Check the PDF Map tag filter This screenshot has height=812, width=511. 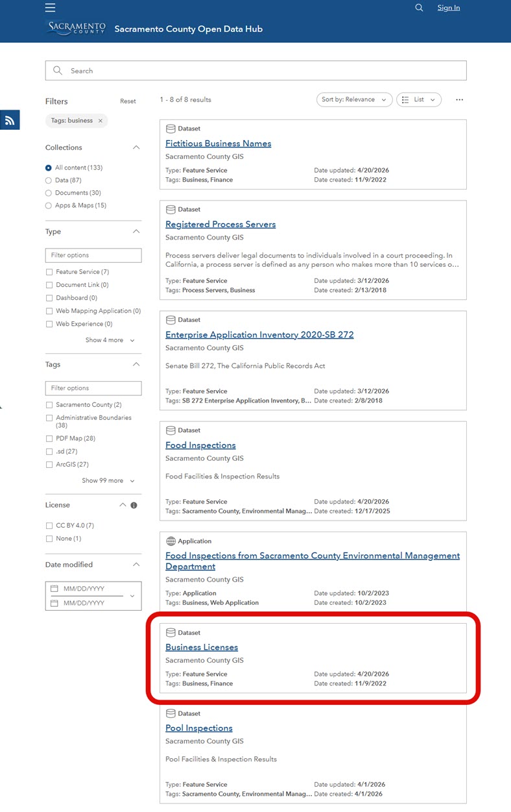(x=49, y=439)
